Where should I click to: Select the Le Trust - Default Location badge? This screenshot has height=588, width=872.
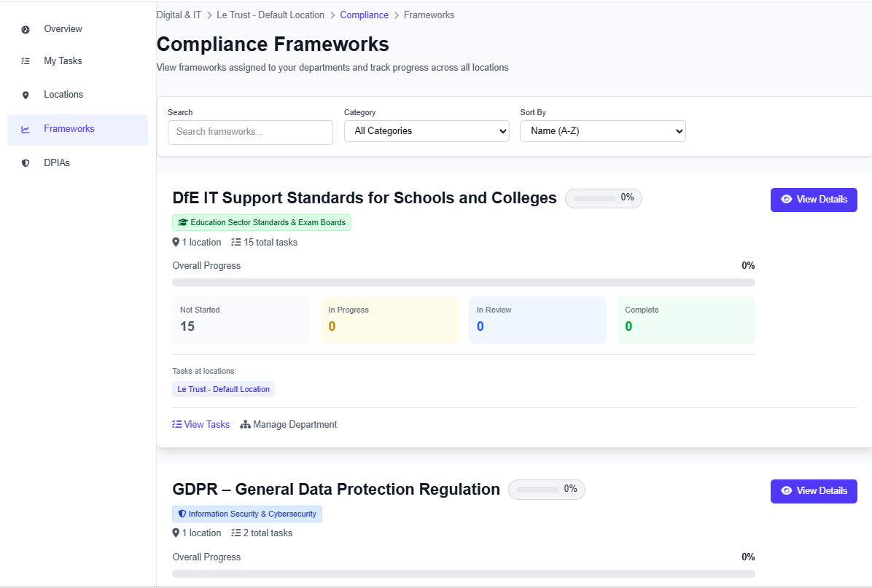click(223, 388)
